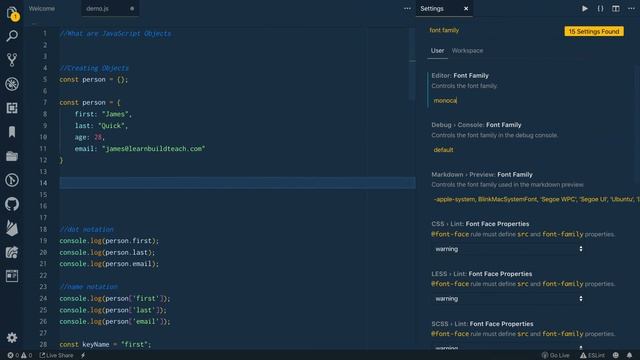Switch to the Welcome tab
Viewport: 640px width, 360px height.
pyautogui.click(x=42, y=9)
